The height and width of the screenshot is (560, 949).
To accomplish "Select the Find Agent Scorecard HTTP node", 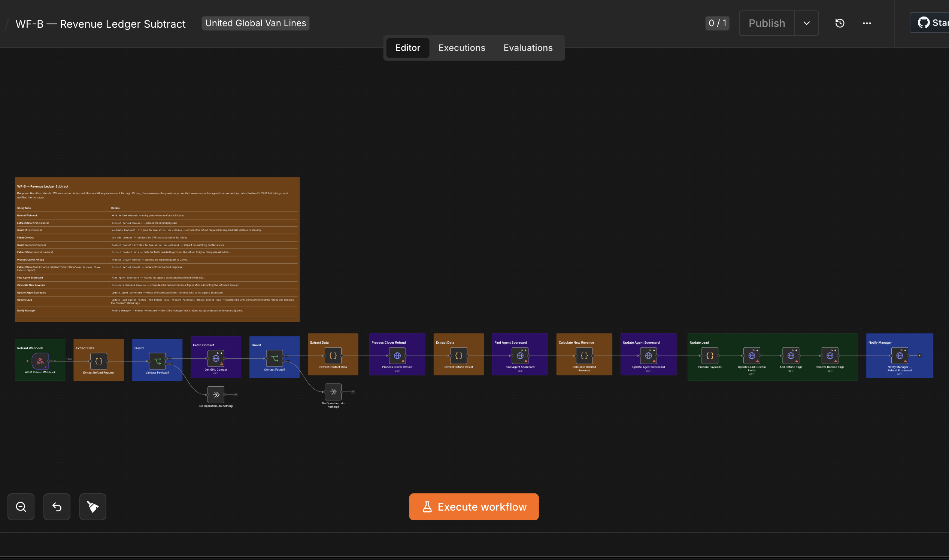I will (520, 356).
